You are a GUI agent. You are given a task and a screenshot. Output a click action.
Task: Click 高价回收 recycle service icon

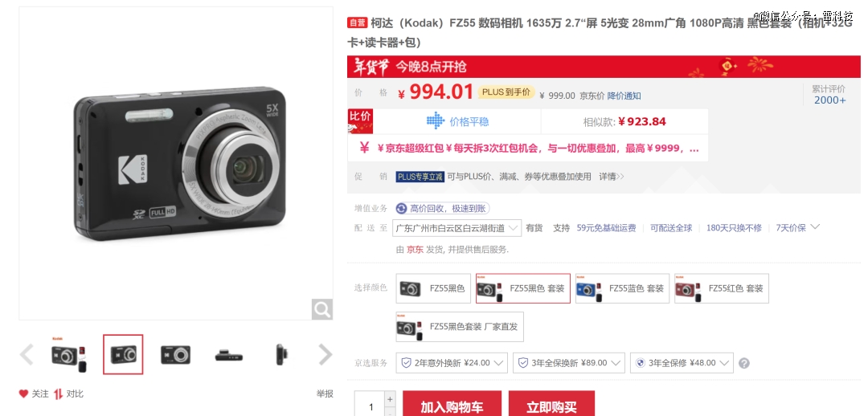[x=401, y=209]
